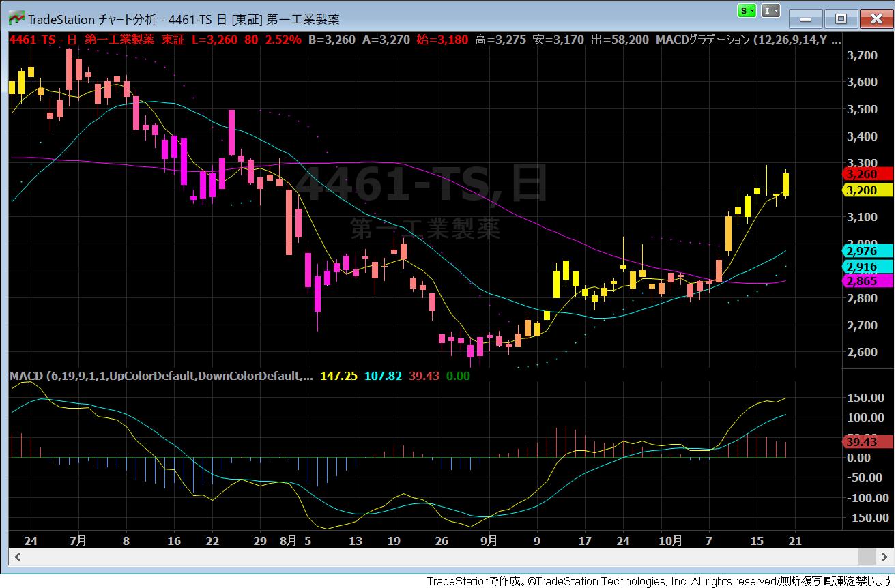Click the horizontal scrollbar left arrow
The image size is (896, 588).
[18, 557]
